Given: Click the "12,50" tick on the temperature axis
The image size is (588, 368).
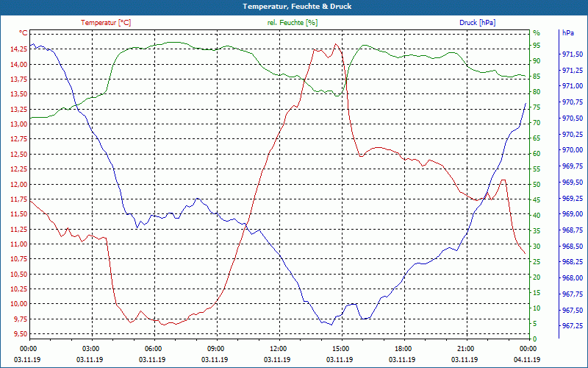Looking at the screenshot, I should pyautogui.click(x=19, y=155).
